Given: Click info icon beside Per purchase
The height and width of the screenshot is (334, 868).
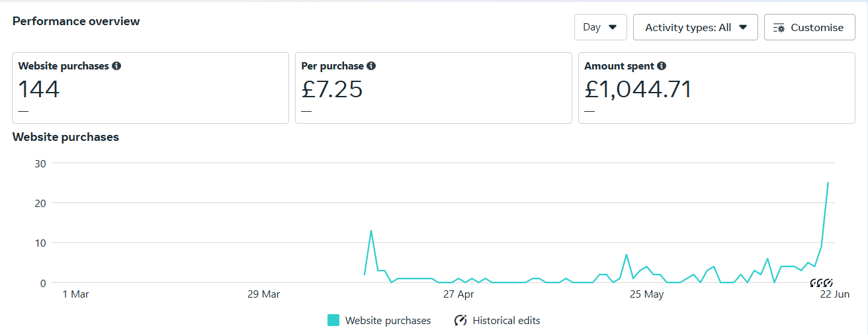Looking at the screenshot, I should pos(371,66).
